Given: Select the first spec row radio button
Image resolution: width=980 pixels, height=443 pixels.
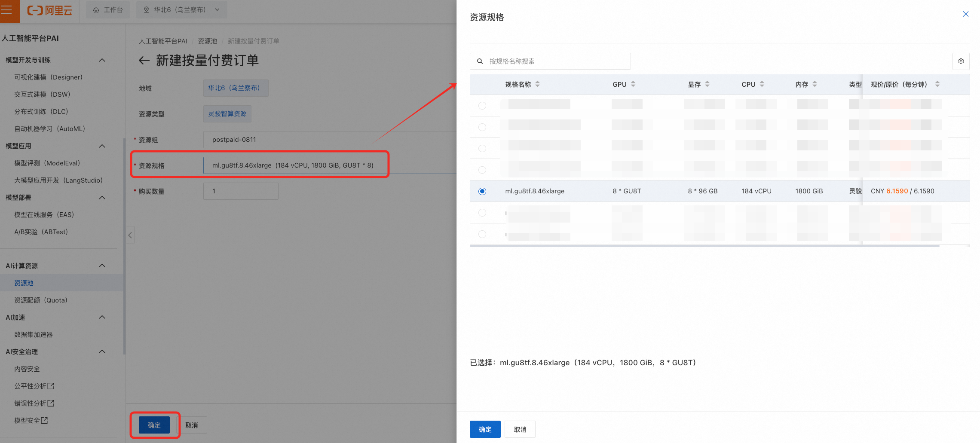Looking at the screenshot, I should click(482, 106).
